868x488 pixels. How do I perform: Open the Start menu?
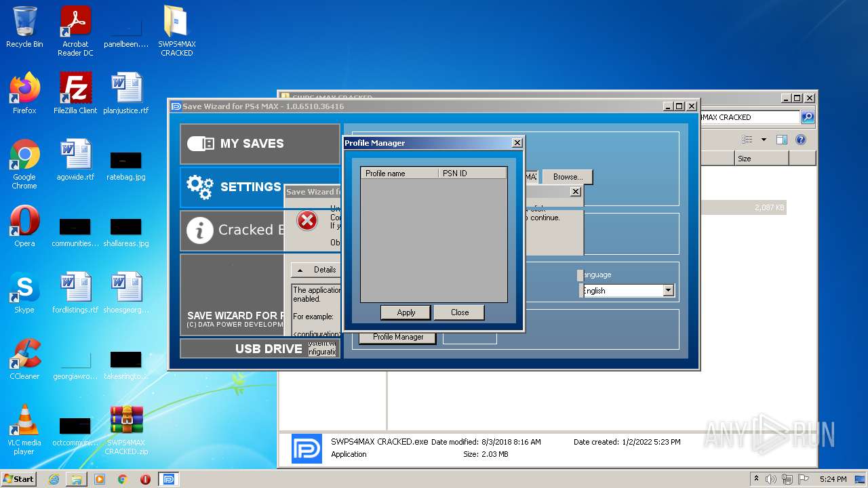click(x=19, y=479)
